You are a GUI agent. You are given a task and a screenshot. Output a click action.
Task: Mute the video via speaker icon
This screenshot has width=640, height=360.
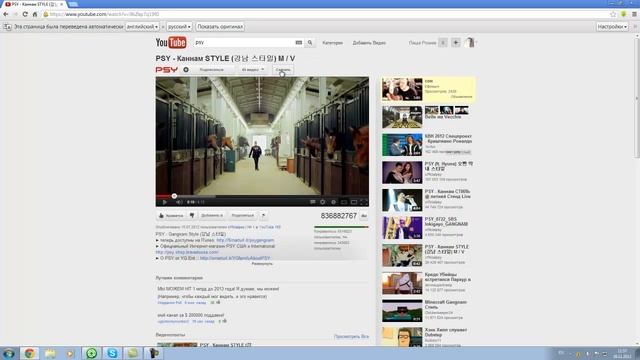pyautogui.click(x=179, y=202)
